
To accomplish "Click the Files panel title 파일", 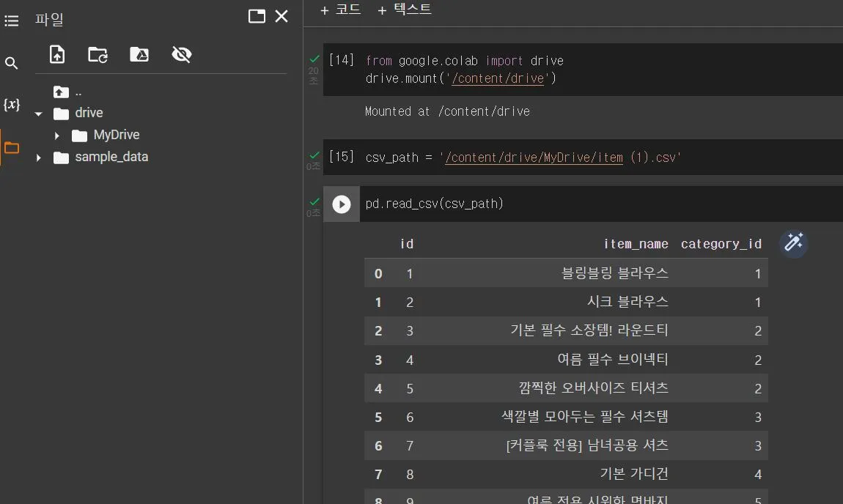I will pos(49,19).
